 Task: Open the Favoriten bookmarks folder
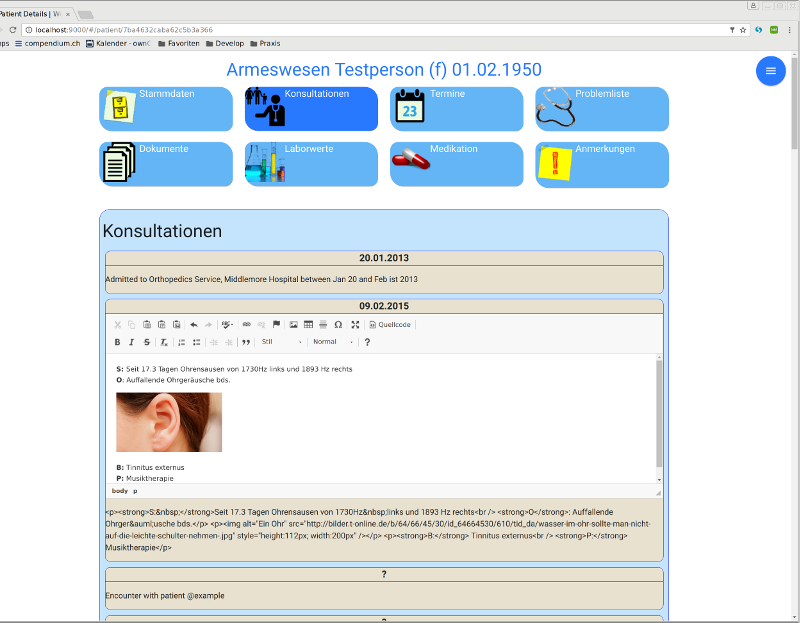click(179, 43)
